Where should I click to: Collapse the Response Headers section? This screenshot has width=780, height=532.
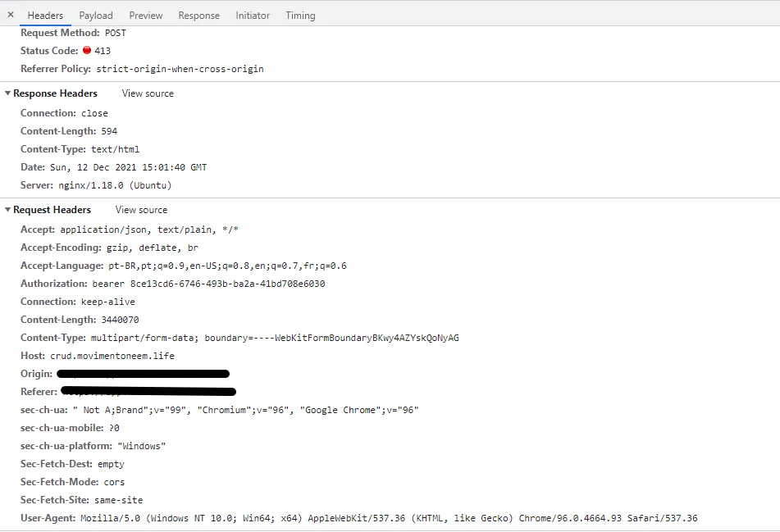click(x=8, y=93)
